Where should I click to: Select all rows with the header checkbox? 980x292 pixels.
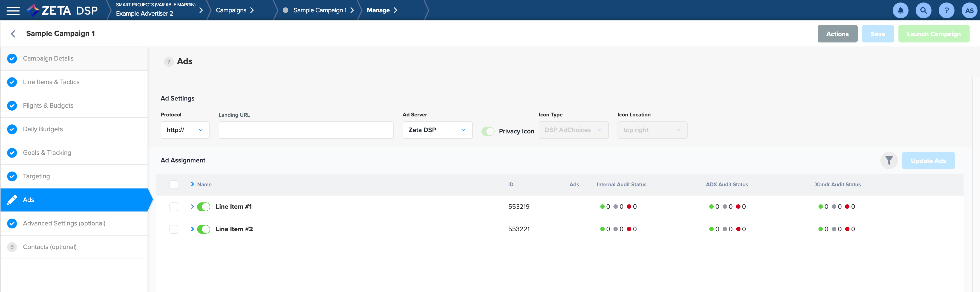point(174,185)
